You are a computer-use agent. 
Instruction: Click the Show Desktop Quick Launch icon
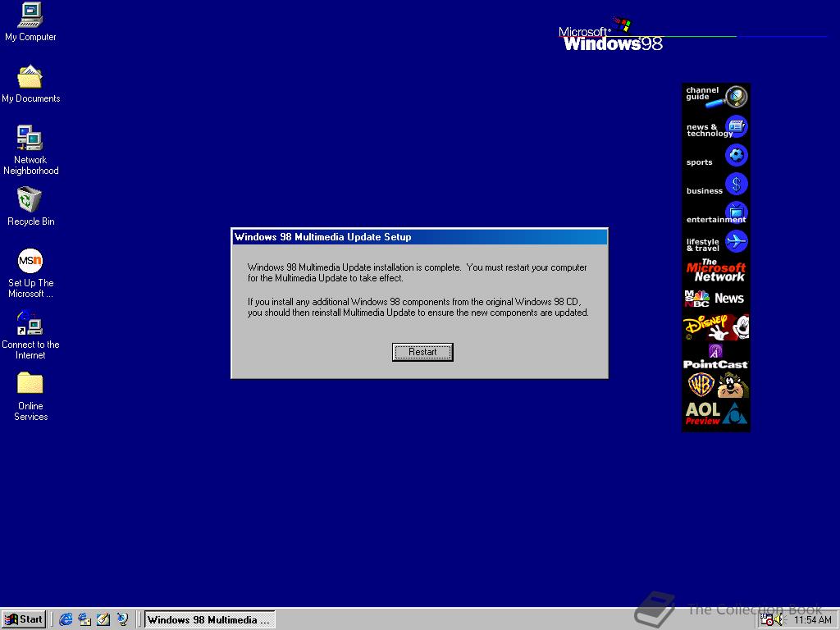[x=103, y=619]
